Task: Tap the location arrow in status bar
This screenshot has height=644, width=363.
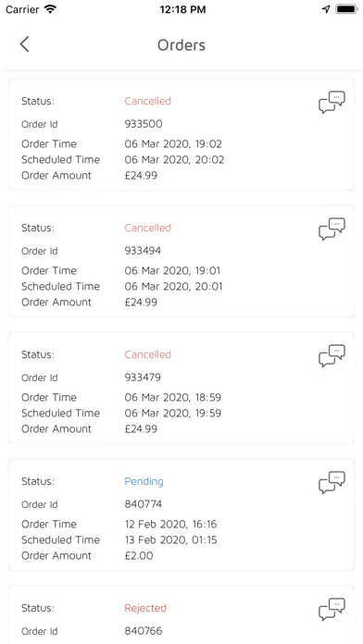Action: 326,9
